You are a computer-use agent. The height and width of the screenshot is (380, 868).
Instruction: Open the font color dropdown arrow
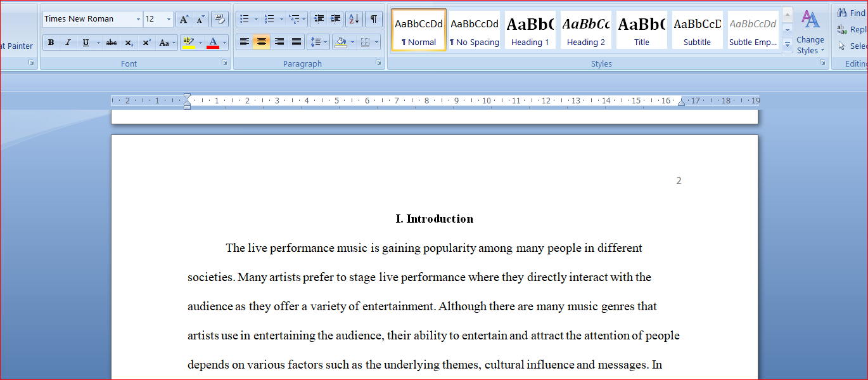(224, 43)
